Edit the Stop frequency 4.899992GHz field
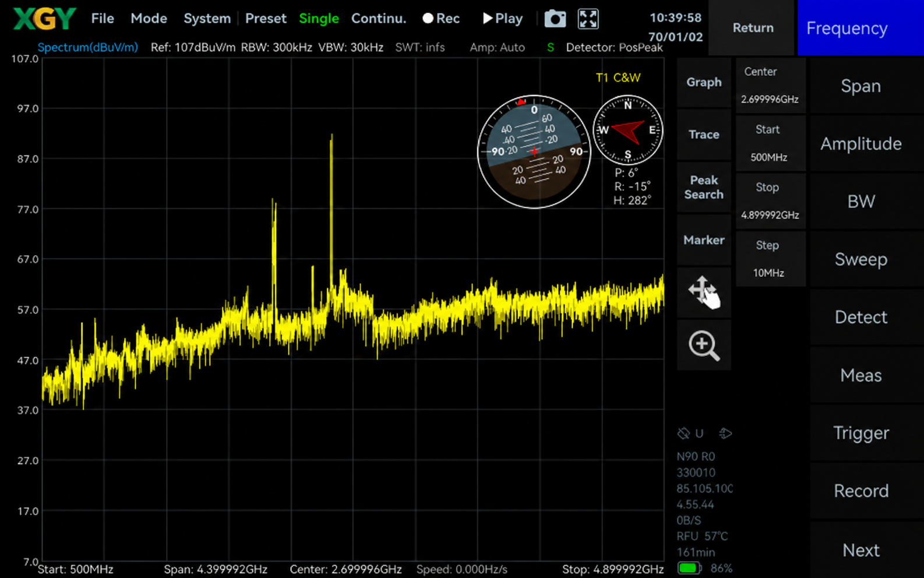The image size is (924, 578). coord(770,200)
